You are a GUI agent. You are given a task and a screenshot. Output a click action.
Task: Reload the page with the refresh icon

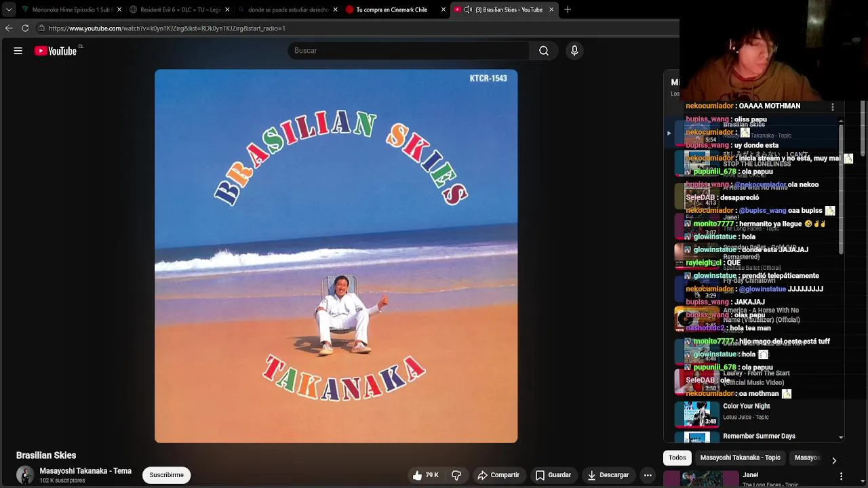(25, 28)
